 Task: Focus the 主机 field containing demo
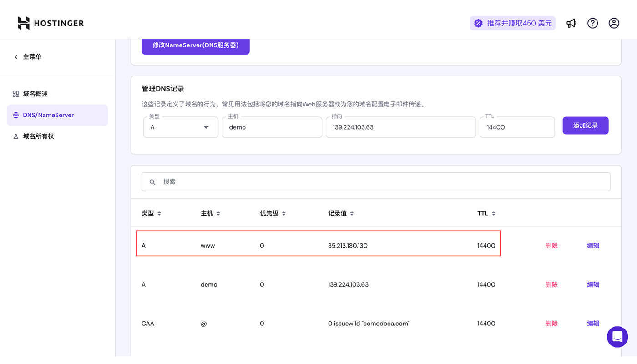click(272, 127)
